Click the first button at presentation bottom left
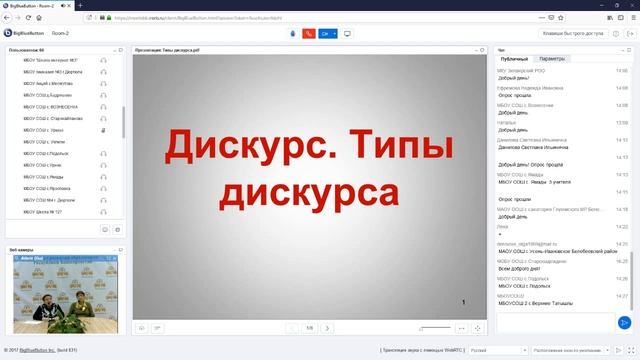This screenshot has width=640, height=360. (x=142, y=328)
